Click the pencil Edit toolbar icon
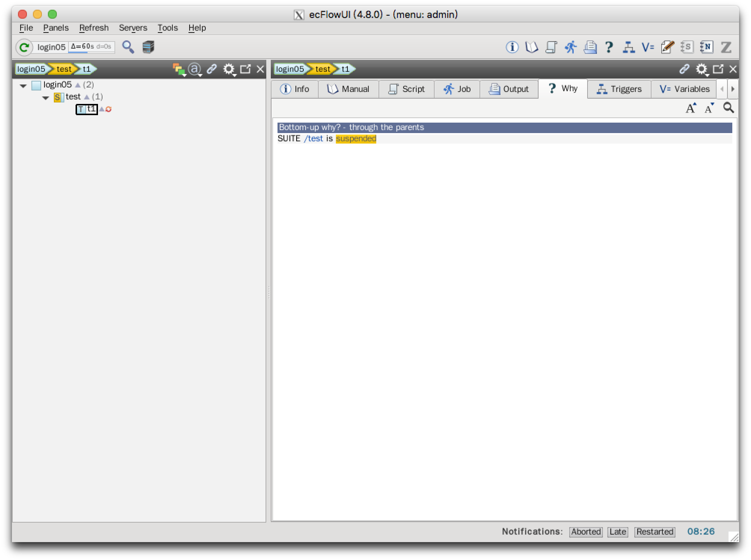Screen dimensions: 751x560 click(x=667, y=47)
